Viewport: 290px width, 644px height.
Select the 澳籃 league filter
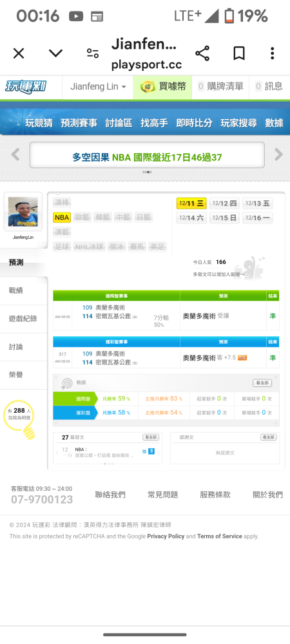62,232
